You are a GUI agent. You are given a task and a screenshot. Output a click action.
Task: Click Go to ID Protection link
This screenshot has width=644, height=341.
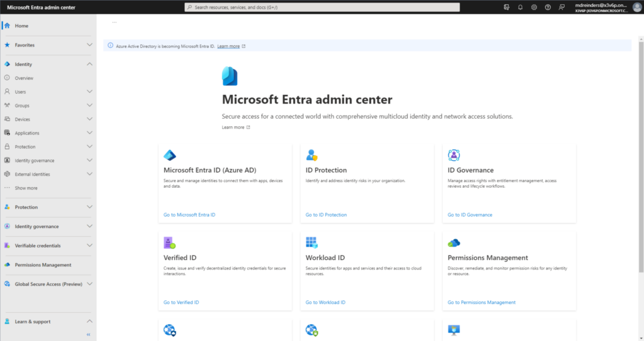point(326,215)
